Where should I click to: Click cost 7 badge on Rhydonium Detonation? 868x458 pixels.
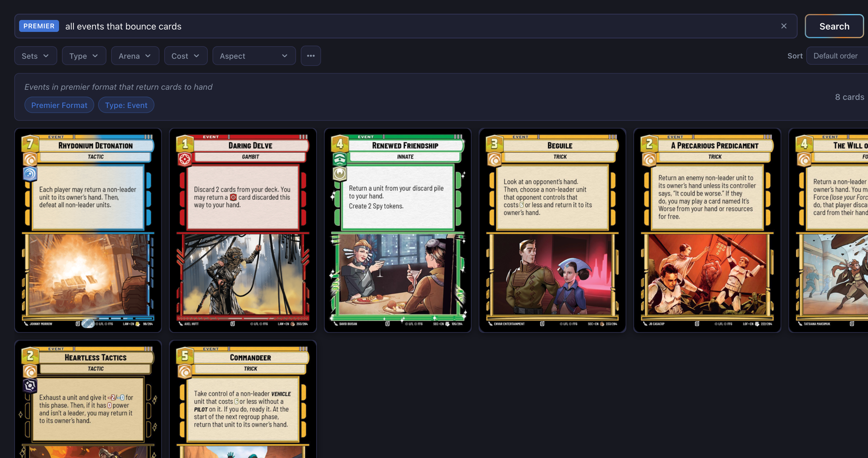[x=30, y=144]
